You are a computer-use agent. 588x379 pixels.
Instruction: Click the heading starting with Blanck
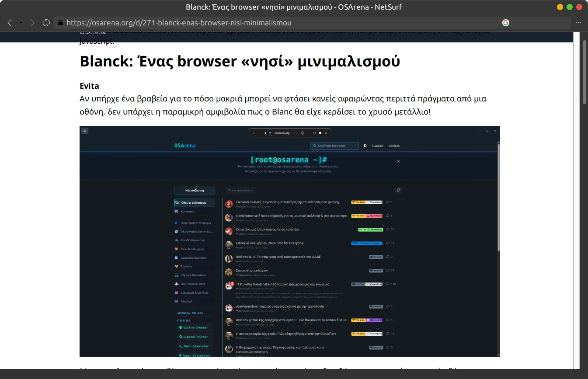click(x=240, y=61)
